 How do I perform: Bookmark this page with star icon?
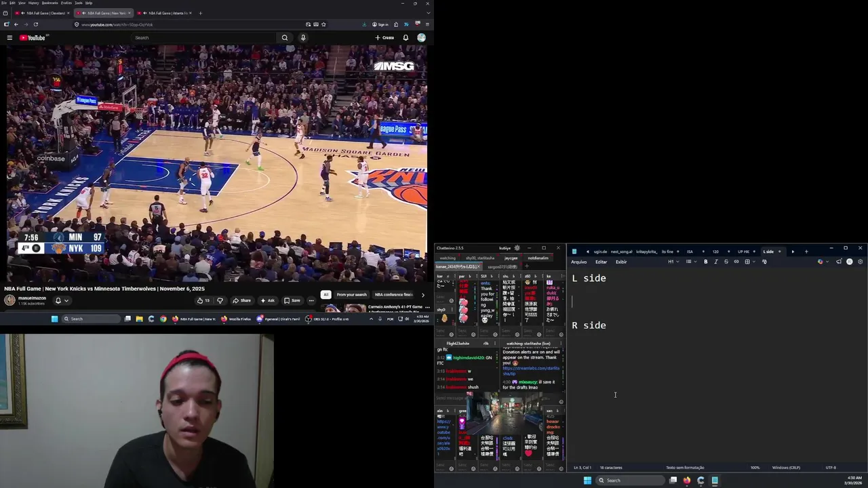point(323,24)
